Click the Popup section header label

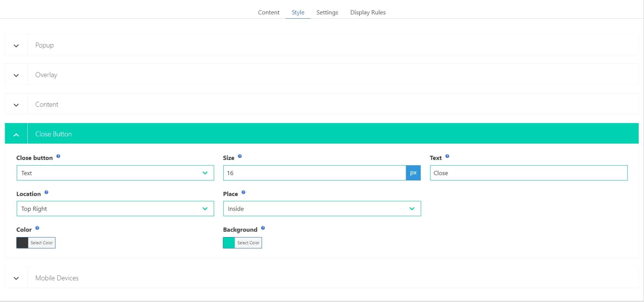[44, 45]
